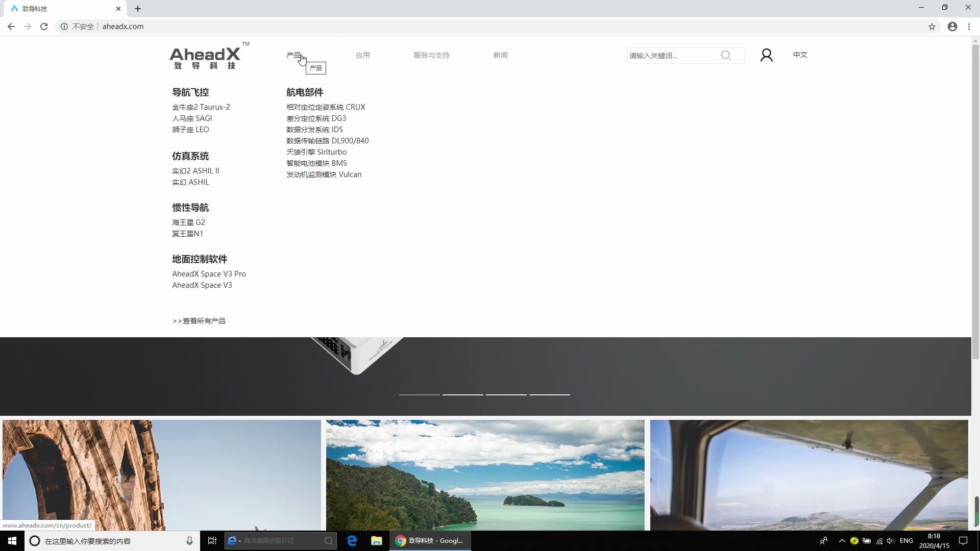
Task: Bookmark this page with the star icon
Action: (932, 27)
